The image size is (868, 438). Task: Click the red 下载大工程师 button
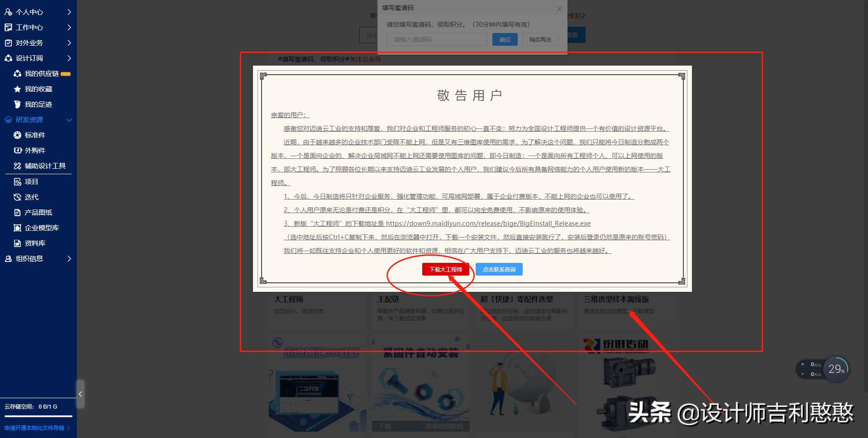click(446, 269)
